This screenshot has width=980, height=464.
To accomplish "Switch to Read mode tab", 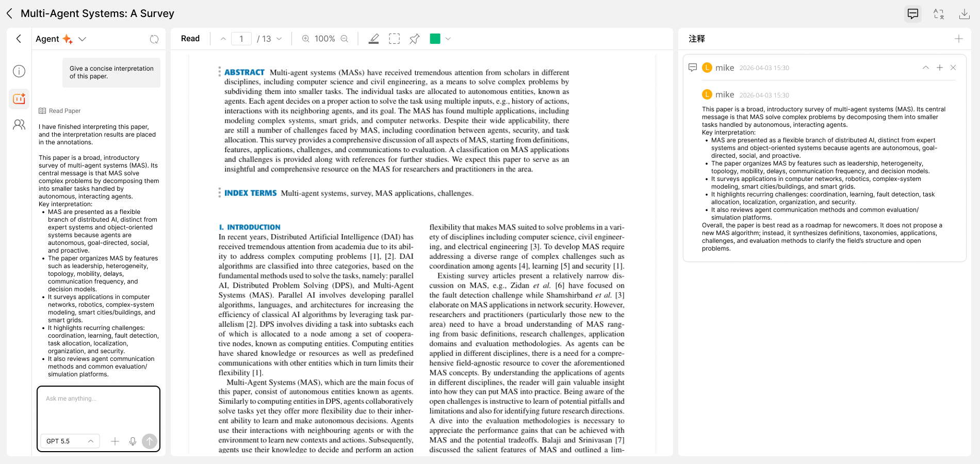I will pyautogui.click(x=190, y=39).
